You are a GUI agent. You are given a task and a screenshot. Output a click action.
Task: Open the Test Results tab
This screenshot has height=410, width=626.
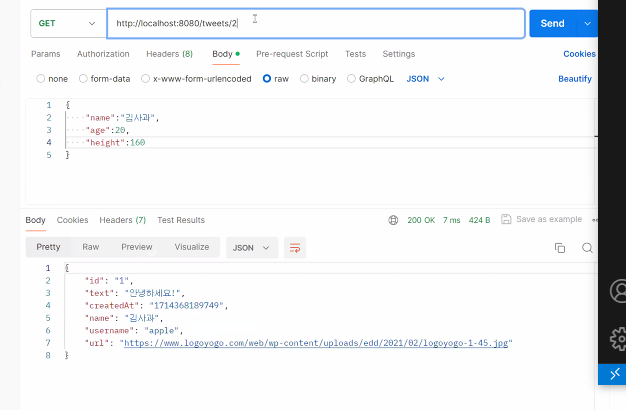181,220
